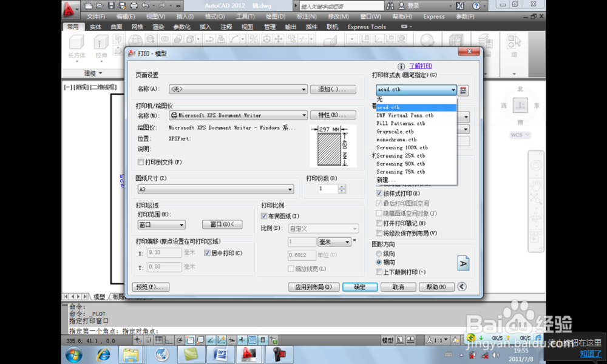607x364 pixels.
Task: Enable 打开打印戳记 checkbox
Action: tap(379, 223)
